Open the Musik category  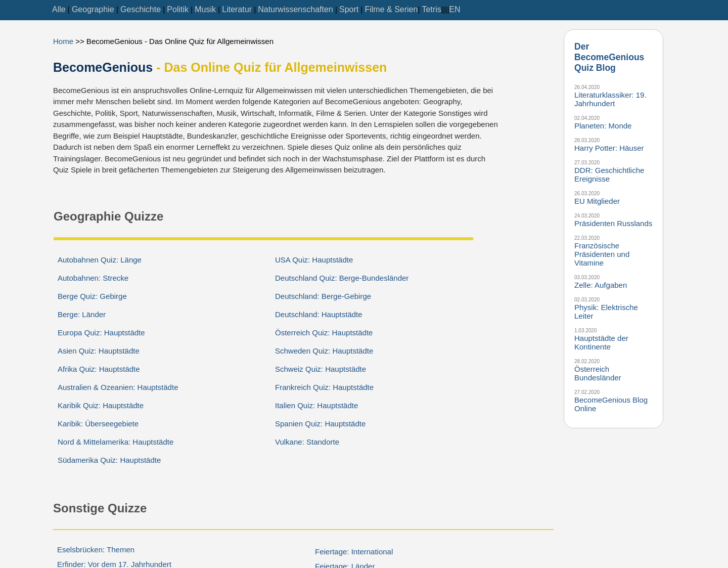pos(205,10)
